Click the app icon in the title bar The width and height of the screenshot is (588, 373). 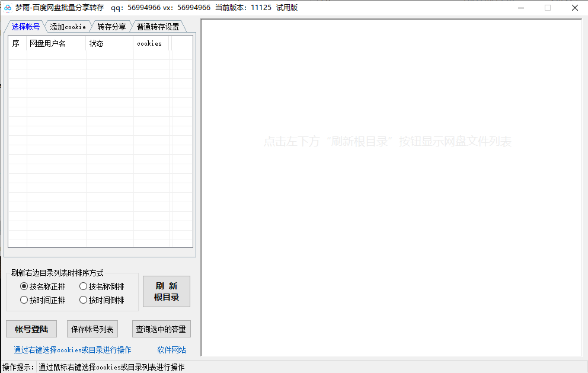click(x=8, y=8)
